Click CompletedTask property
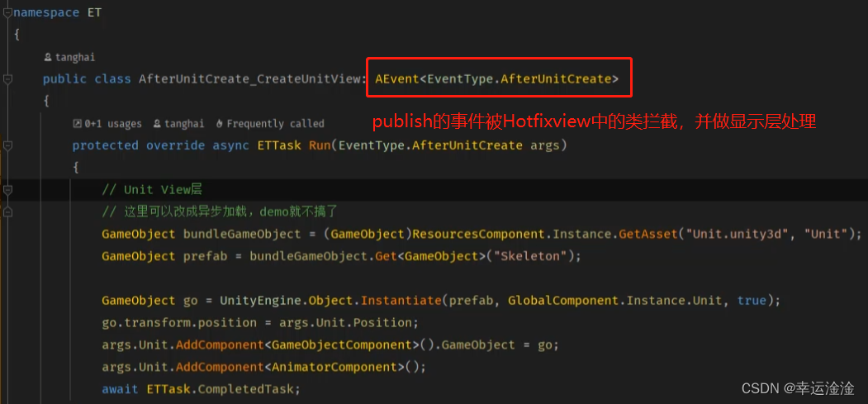 [x=246, y=389]
